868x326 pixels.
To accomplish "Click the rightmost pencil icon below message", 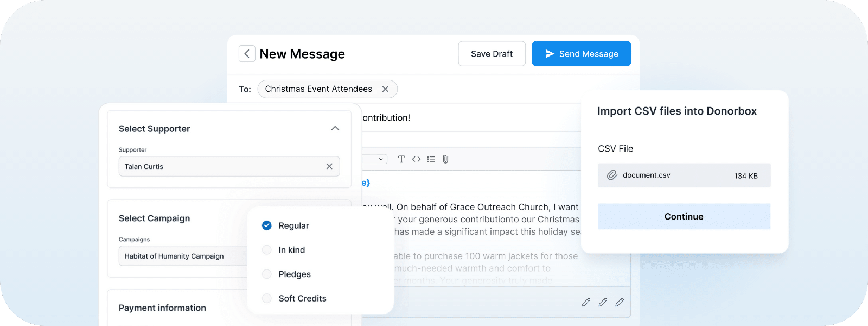I will [x=620, y=302].
